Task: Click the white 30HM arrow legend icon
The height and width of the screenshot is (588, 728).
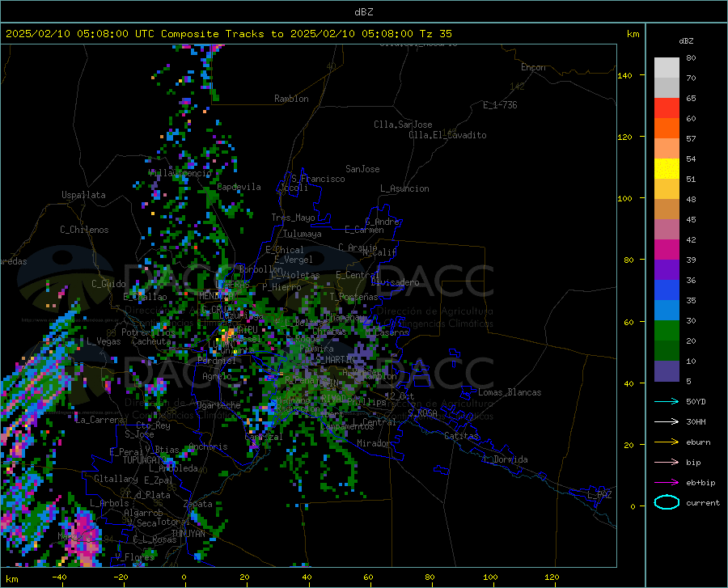Action: point(667,422)
